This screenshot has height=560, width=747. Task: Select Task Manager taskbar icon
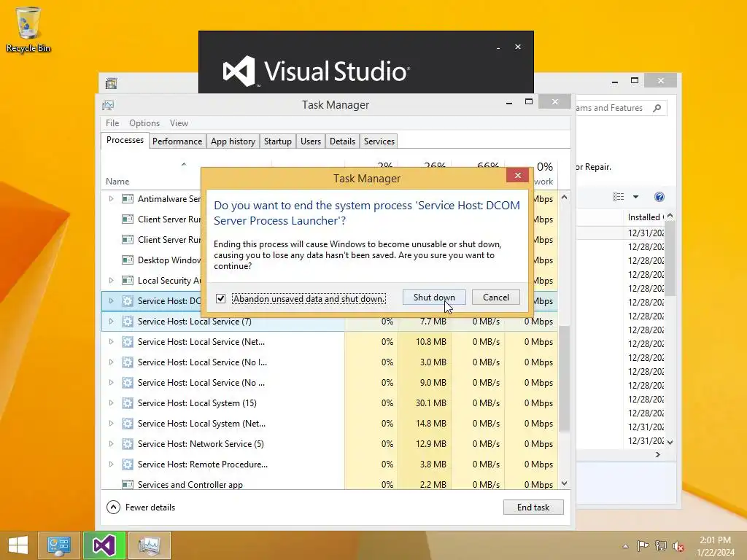coord(150,545)
